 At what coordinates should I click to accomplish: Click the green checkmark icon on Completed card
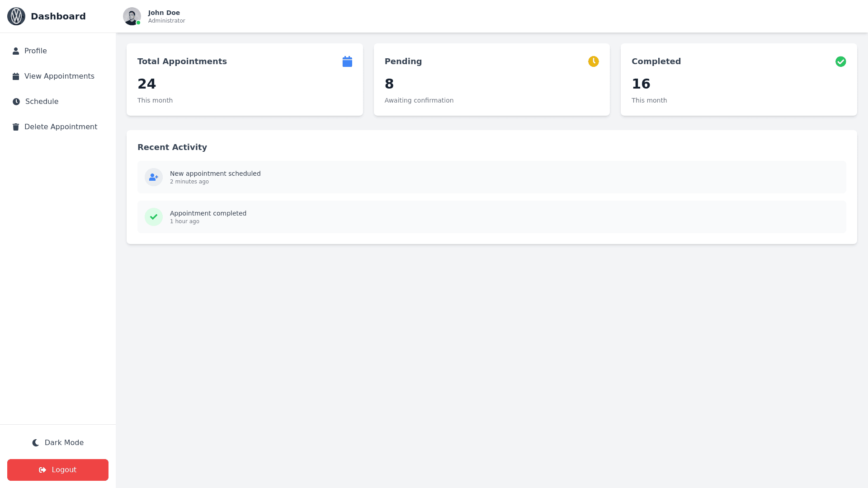[x=840, y=61]
